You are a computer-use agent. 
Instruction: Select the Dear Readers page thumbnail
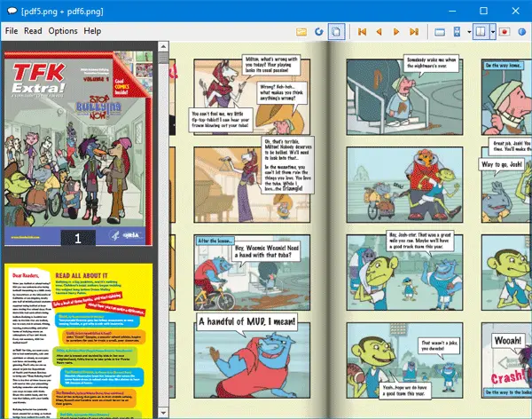78,341
